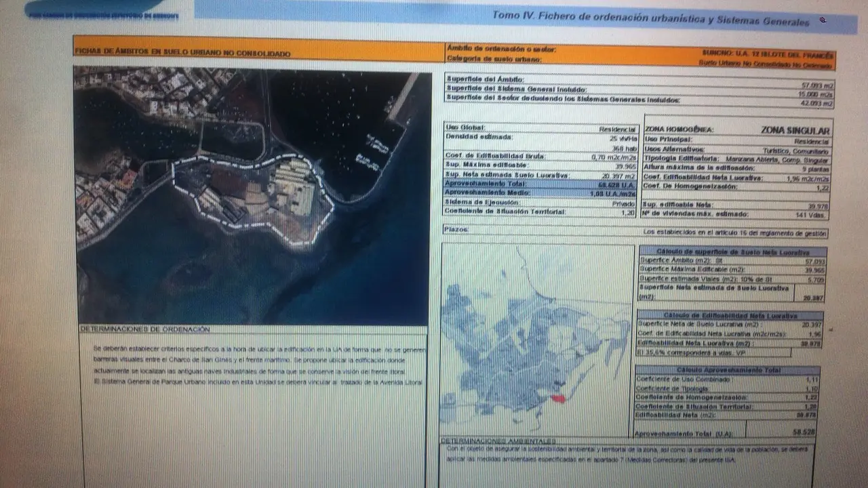The width and height of the screenshot is (868, 488).
Task: Select the text about 'artículo 16 del reglamento de gestión'
Action: pos(735,233)
